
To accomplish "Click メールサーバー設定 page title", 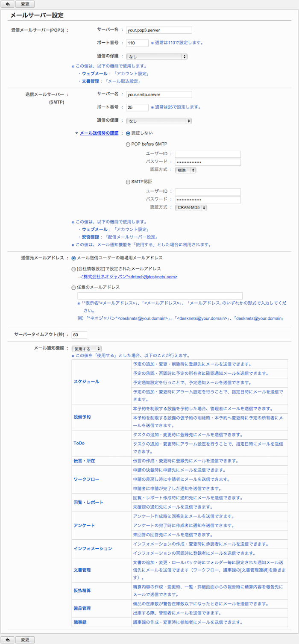I will tap(37, 15).
